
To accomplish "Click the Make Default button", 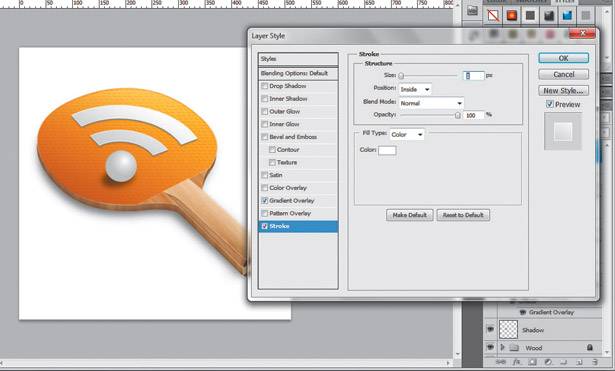I will [409, 215].
